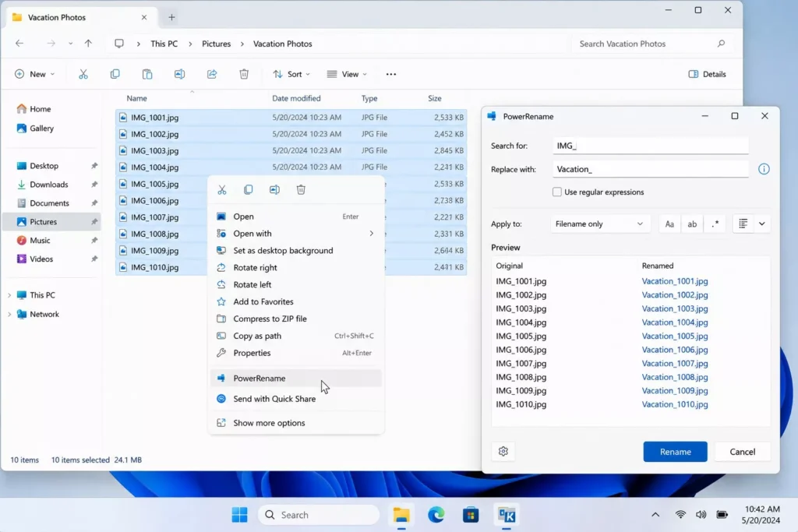Go back with the Back arrow
The height and width of the screenshot is (532, 798).
pyautogui.click(x=19, y=44)
